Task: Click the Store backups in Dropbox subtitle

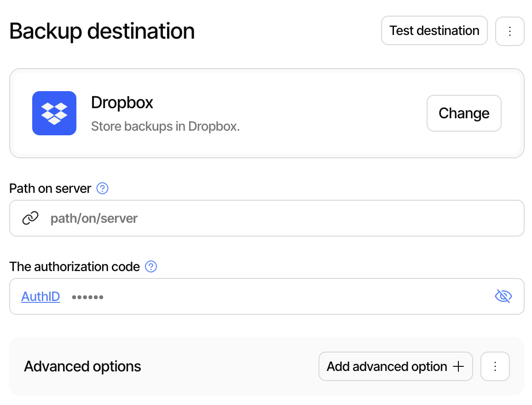Action: (x=165, y=126)
